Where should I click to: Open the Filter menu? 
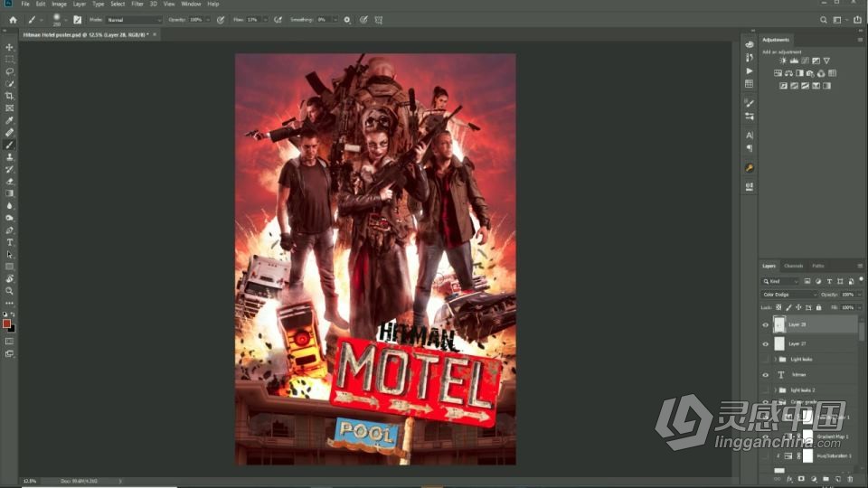(x=137, y=4)
